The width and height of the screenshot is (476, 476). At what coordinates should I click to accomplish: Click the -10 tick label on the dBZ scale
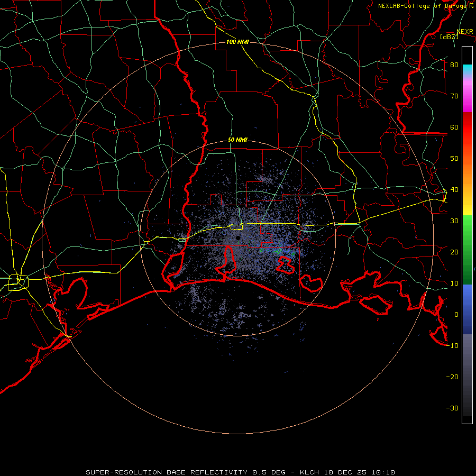point(452,346)
